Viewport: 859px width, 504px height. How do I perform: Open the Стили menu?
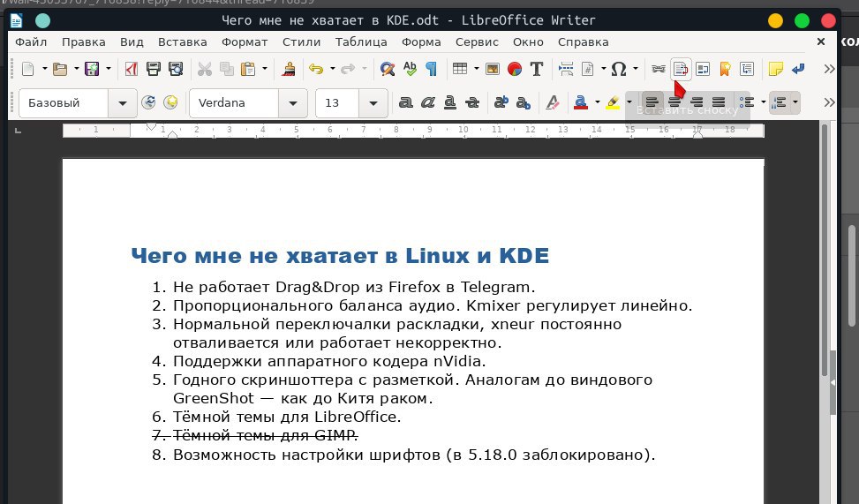point(301,42)
